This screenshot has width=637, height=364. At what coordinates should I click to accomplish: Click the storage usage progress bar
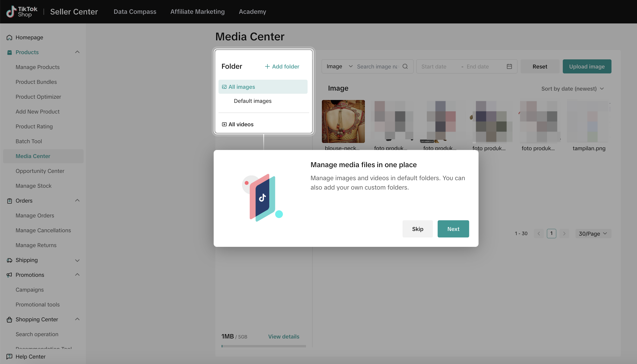[x=264, y=346]
